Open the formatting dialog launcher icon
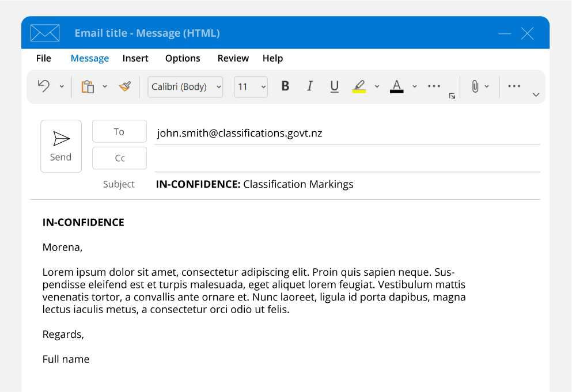The image size is (572, 392). coord(452,96)
